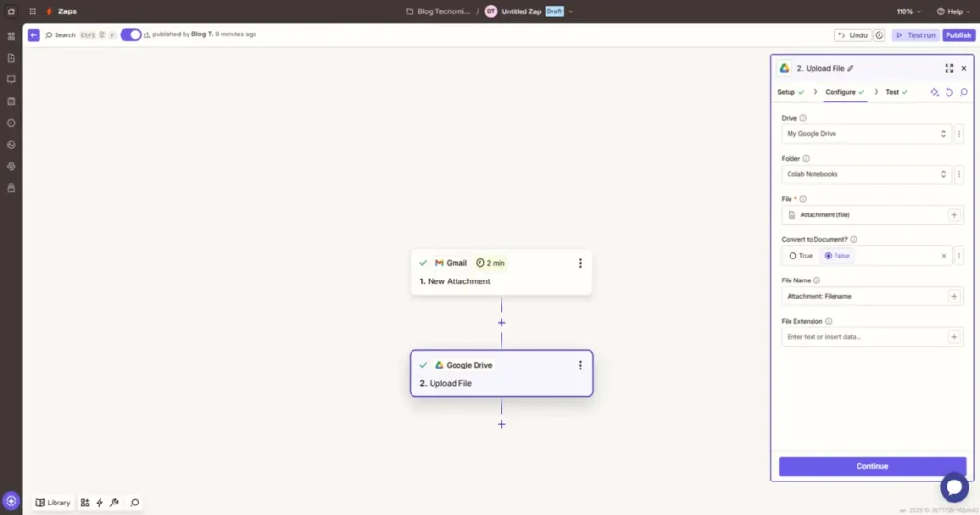Click the refresh fields icon in panel
Viewport: 980px width, 515px height.
[948, 92]
